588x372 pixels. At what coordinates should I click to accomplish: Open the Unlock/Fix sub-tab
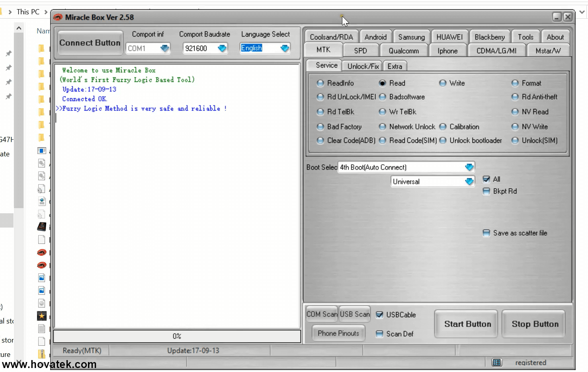363,66
